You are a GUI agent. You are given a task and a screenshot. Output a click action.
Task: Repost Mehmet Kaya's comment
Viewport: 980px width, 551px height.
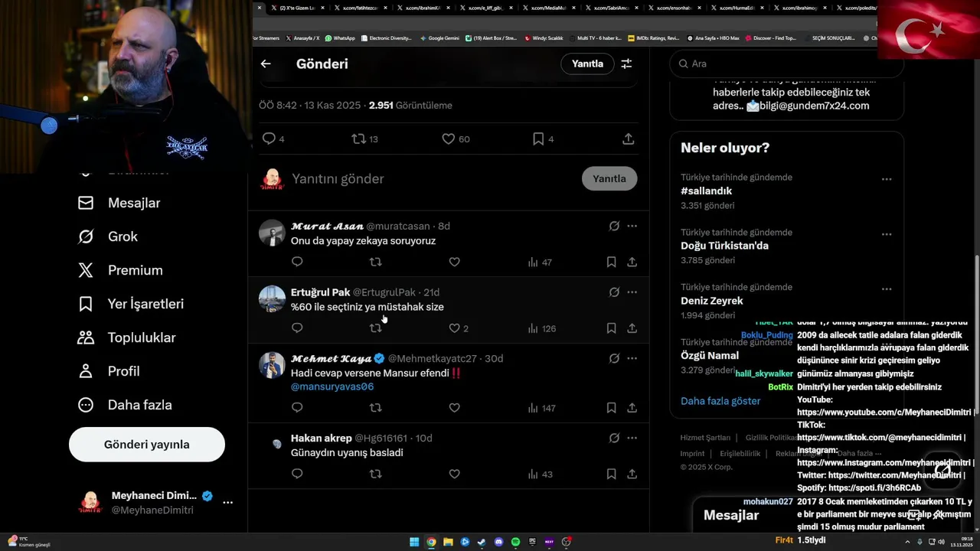(375, 408)
